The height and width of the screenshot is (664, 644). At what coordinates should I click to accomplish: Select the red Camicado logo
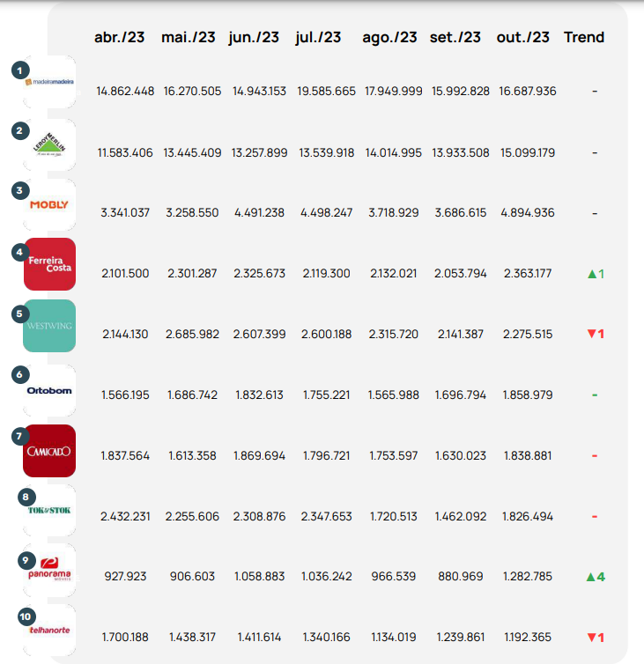49,451
